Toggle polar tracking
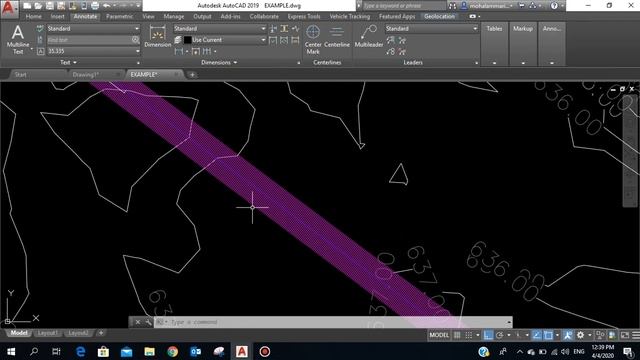This screenshot has width=640, height=360. coord(500,335)
